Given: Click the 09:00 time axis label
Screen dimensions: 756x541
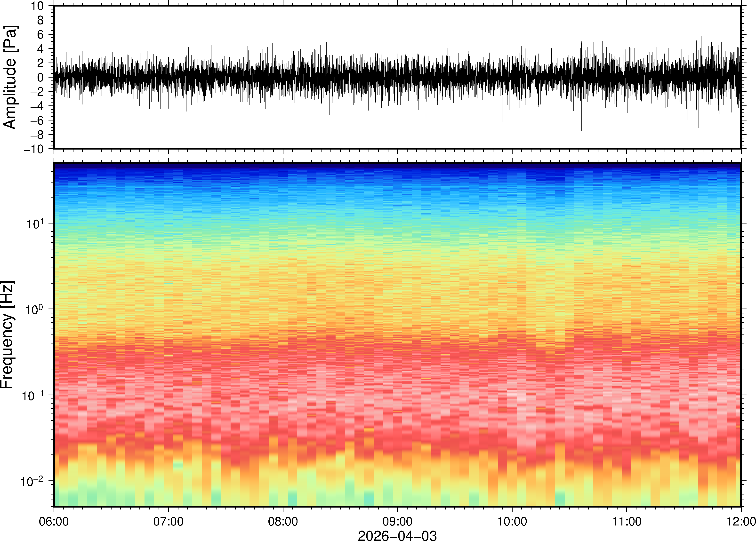Looking at the screenshot, I should click(397, 521).
